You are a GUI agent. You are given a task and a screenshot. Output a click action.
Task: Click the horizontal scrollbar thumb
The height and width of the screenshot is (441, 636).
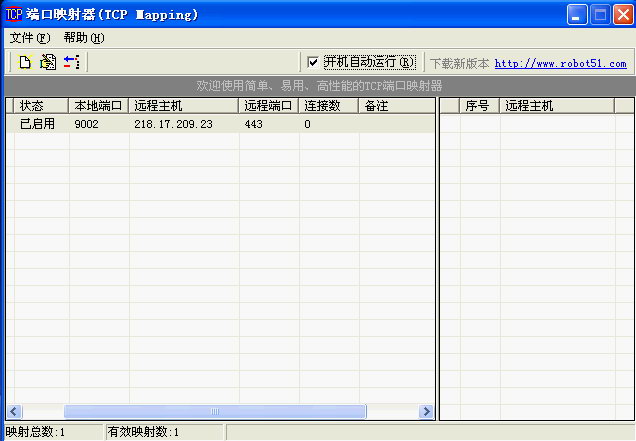pos(214,411)
